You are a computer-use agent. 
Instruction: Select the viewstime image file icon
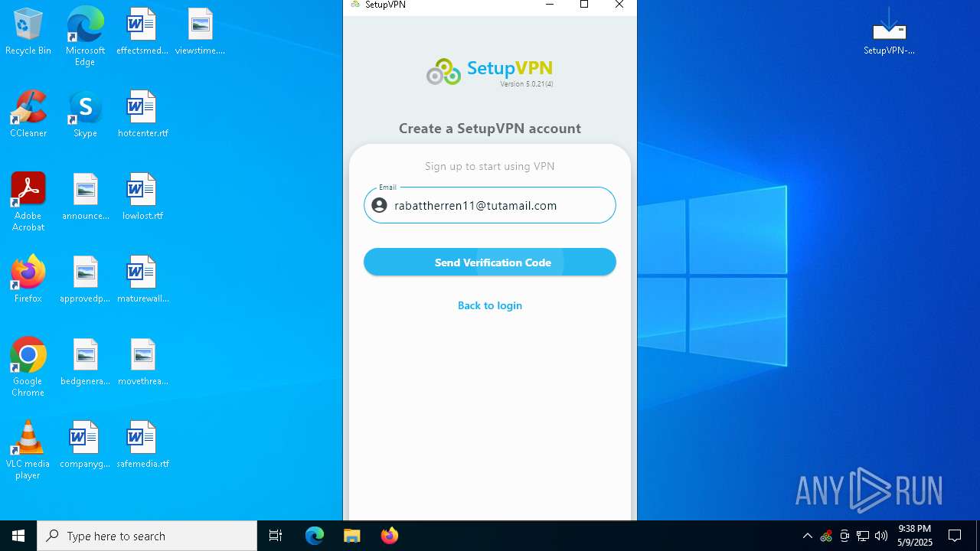200,32
